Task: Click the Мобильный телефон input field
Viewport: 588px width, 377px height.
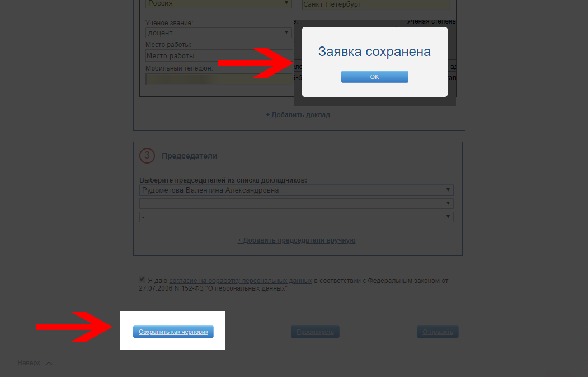Action: pyautogui.click(x=219, y=79)
